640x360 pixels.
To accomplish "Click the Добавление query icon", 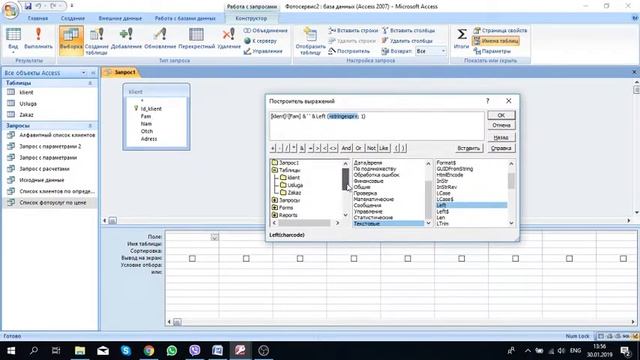I will 126,39.
